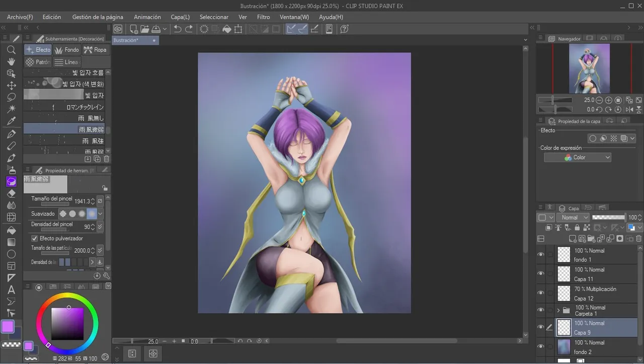Delete layer with Capa panel trash icon
Viewport: 644px width, 364px height.
tap(639, 239)
